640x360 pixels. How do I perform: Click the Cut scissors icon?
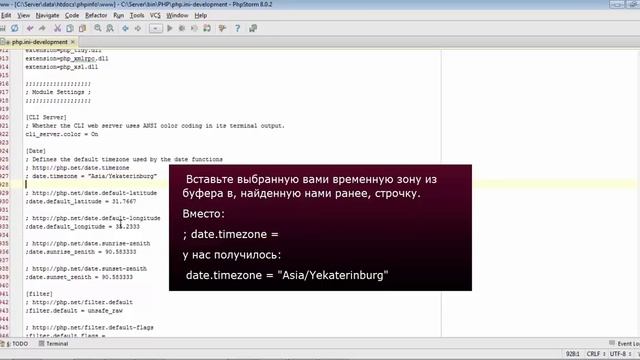click(57, 28)
